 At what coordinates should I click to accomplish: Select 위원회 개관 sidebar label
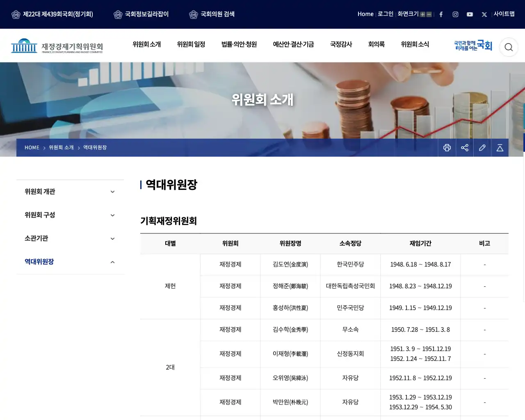tap(40, 192)
